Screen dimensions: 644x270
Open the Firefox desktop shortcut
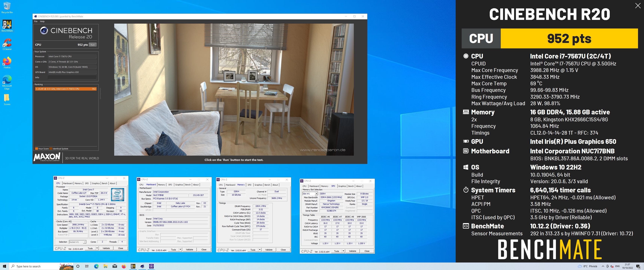pyautogui.click(x=7, y=63)
